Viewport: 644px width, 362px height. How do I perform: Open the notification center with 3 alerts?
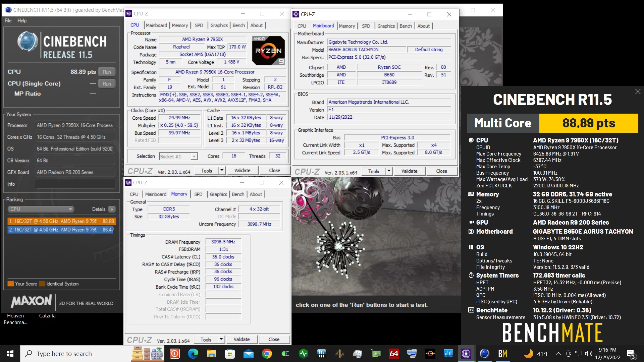point(631,354)
